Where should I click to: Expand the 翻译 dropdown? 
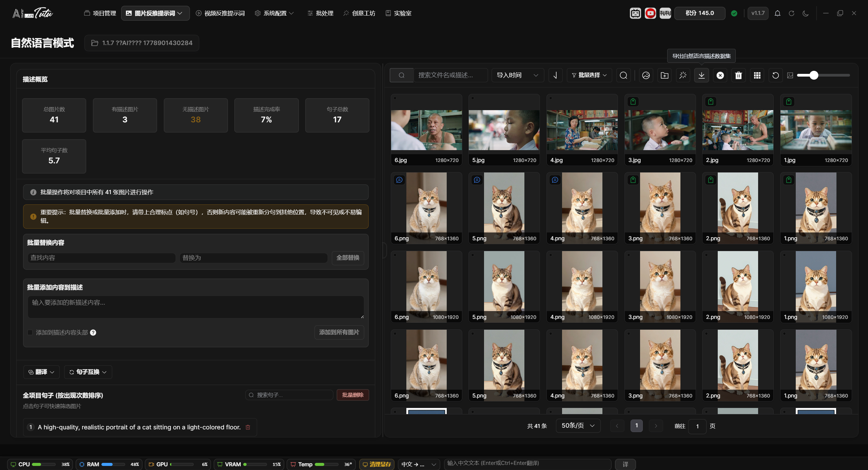(41, 372)
